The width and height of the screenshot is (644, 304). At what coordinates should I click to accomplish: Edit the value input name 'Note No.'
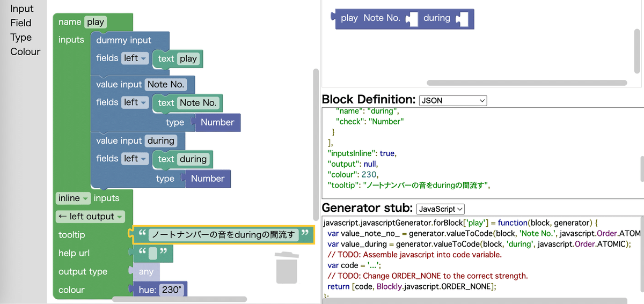click(x=166, y=84)
